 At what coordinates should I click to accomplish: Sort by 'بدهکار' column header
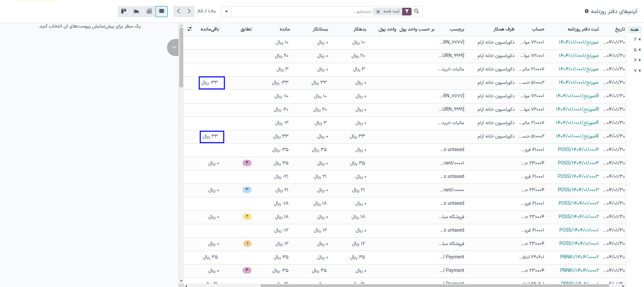(360, 29)
